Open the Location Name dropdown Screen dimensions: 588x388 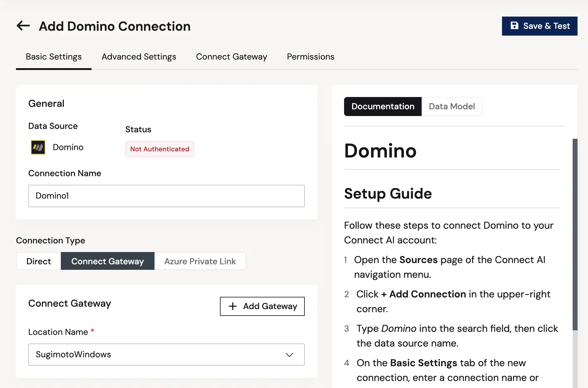tap(167, 355)
